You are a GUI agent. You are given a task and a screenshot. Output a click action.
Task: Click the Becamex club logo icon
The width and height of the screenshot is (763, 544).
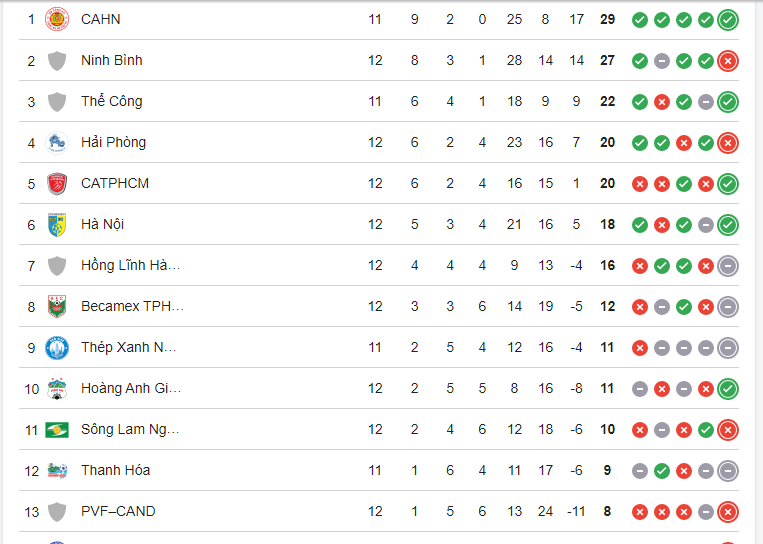click(57, 306)
